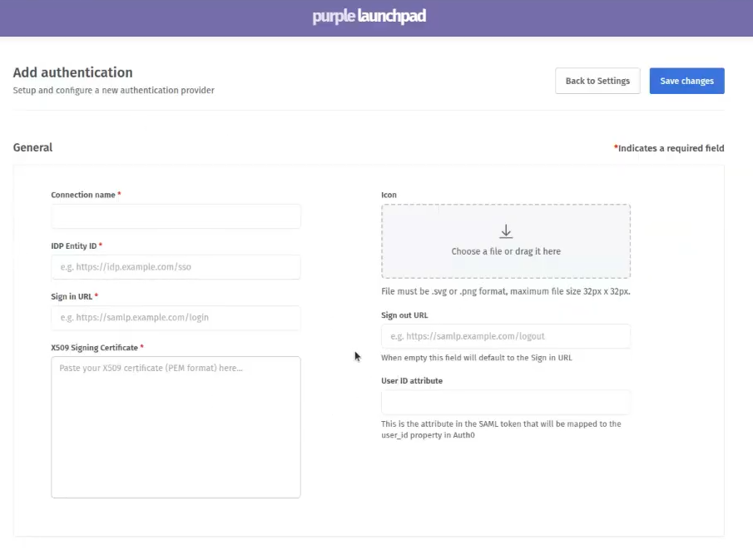Click the Add authentication page heading
Screen dimensions: 753x560
(72, 72)
